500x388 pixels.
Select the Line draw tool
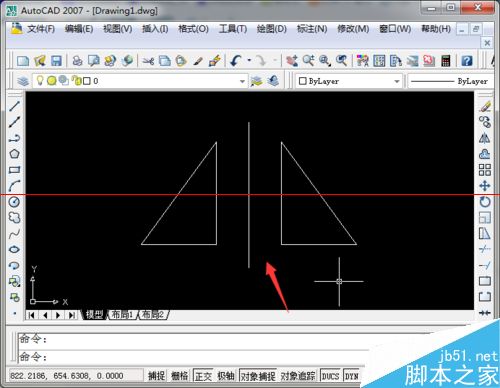[14, 106]
